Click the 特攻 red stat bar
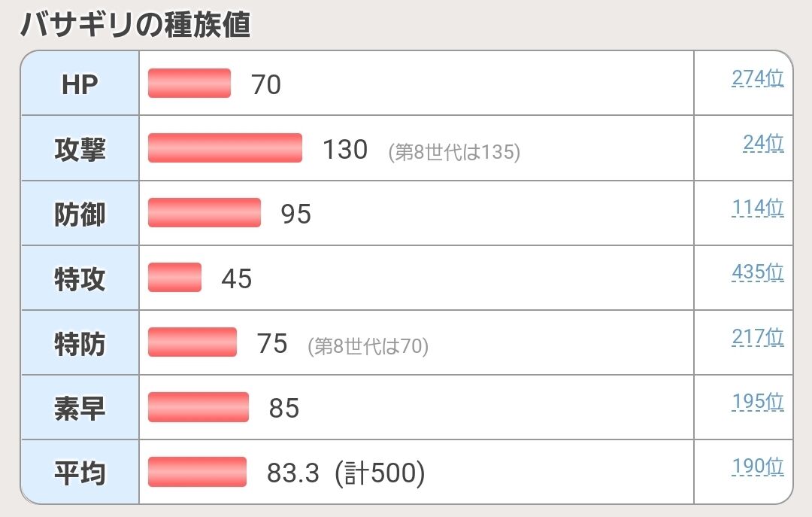812x517 pixels. pyautogui.click(x=174, y=278)
